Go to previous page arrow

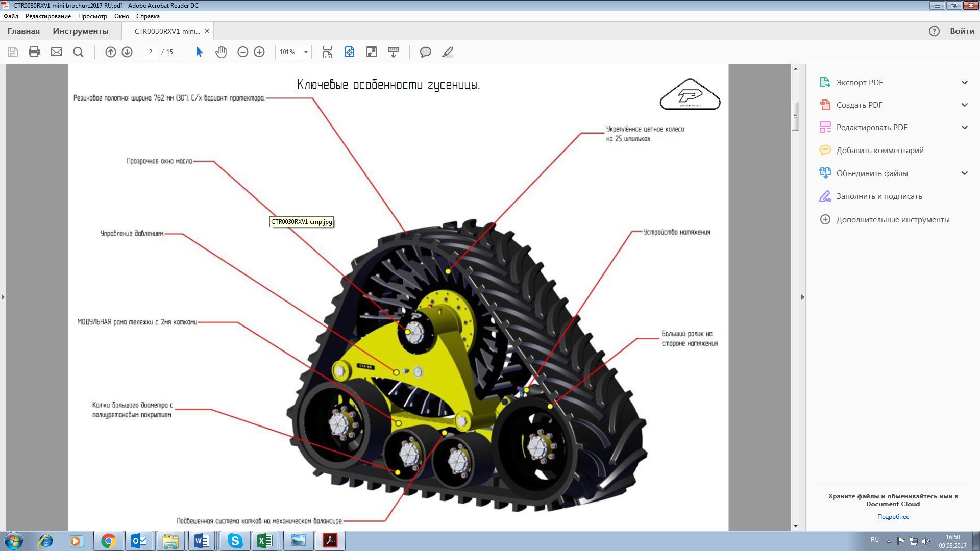point(111,52)
